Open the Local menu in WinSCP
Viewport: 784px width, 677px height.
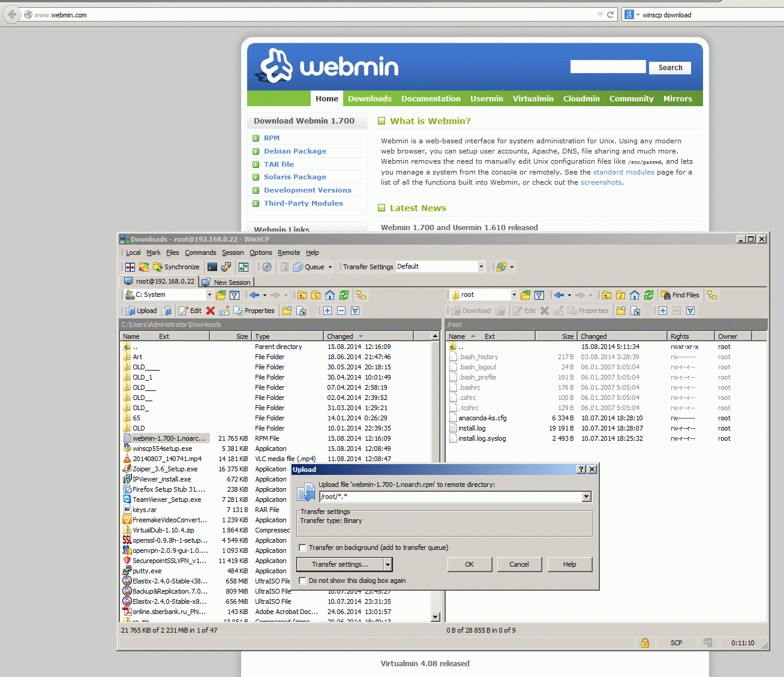click(133, 252)
